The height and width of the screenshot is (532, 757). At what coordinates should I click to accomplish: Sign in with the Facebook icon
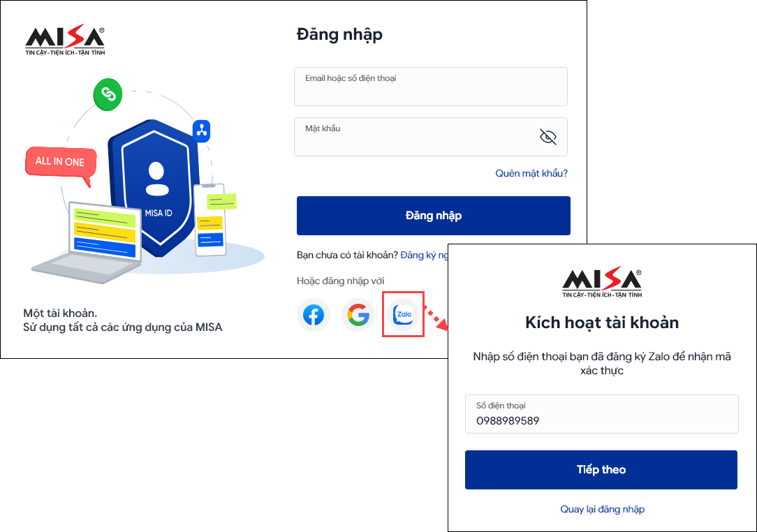point(314,315)
